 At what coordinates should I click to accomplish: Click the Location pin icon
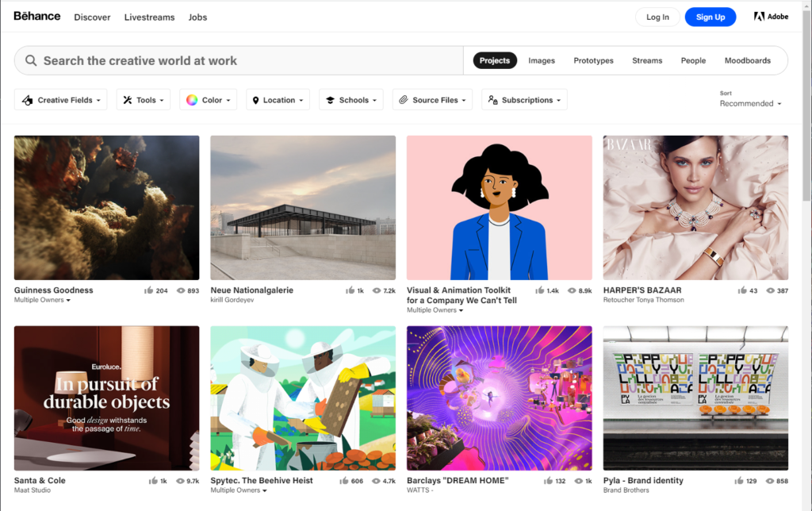[255, 101]
